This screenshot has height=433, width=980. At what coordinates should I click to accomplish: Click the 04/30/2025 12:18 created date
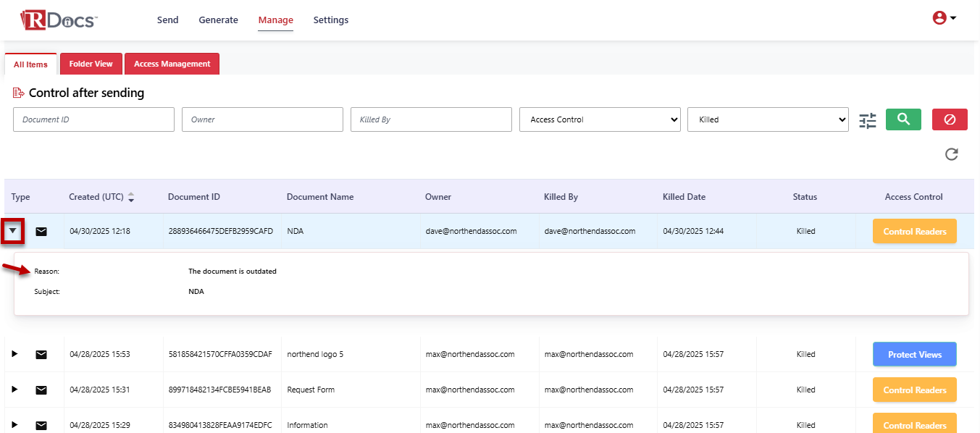pyautogui.click(x=99, y=232)
